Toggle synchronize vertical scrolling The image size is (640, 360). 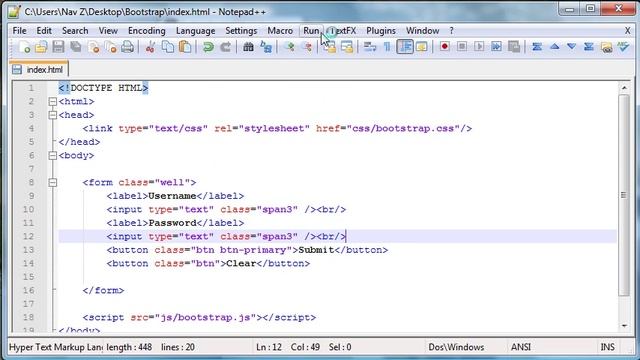point(329,47)
